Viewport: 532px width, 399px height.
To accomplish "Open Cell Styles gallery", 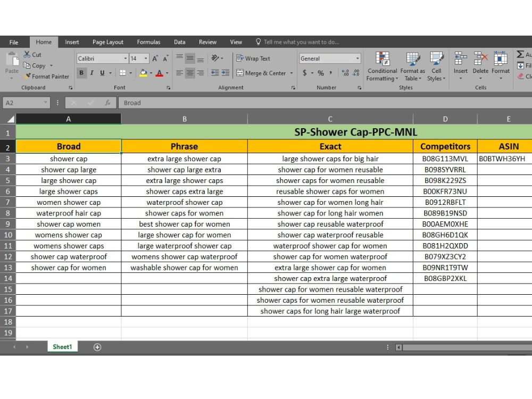I will click(436, 66).
